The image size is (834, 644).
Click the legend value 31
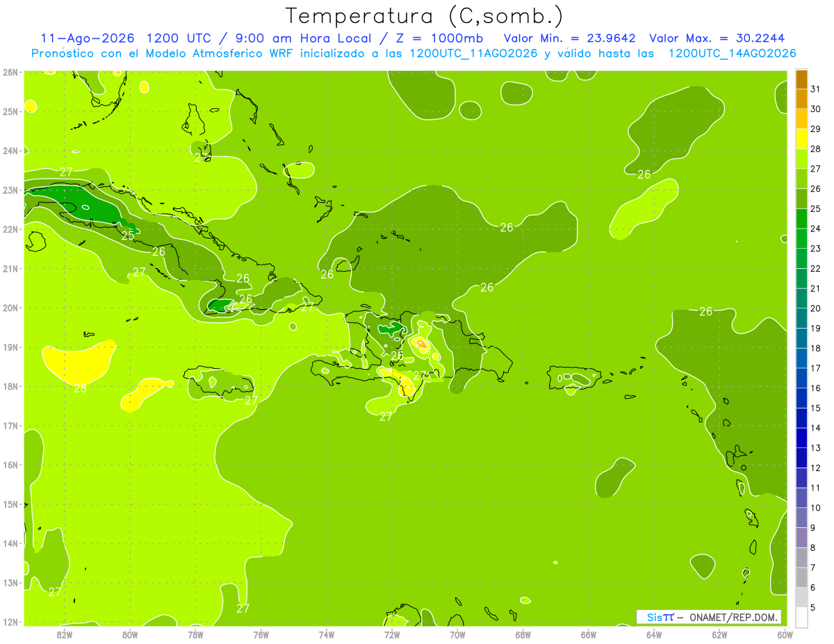[815, 89]
